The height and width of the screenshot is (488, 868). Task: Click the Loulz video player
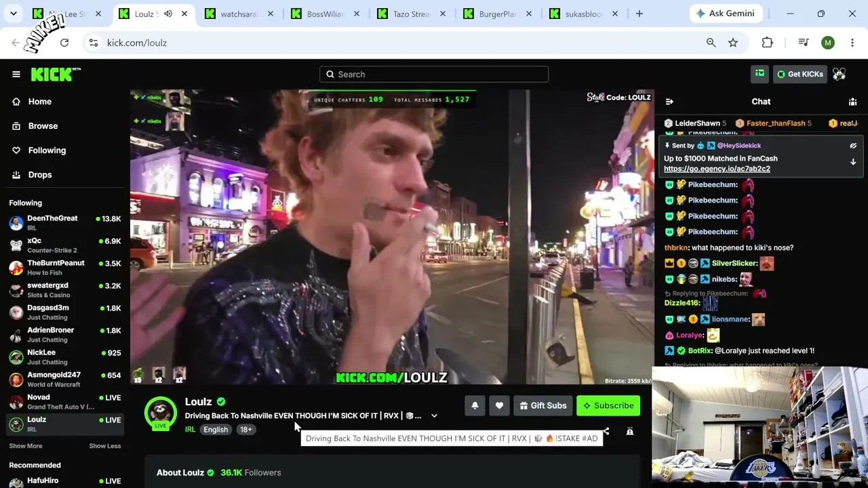click(392, 237)
